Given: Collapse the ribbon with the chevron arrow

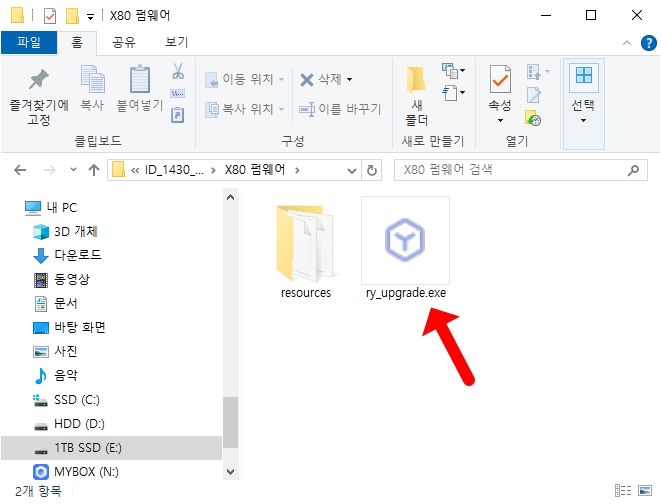Looking at the screenshot, I should (x=625, y=43).
